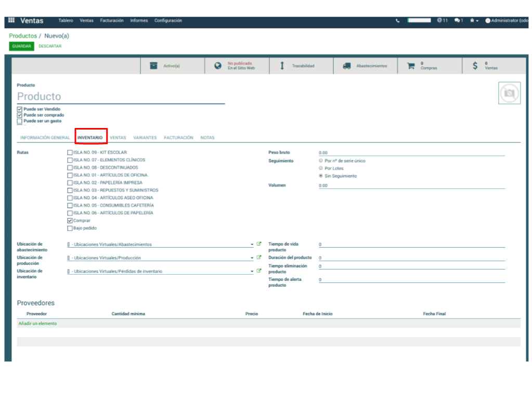This screenshot has width=532, height=399.
Task: Open the apps grid menu icon
Action: [x=11, y=20]
